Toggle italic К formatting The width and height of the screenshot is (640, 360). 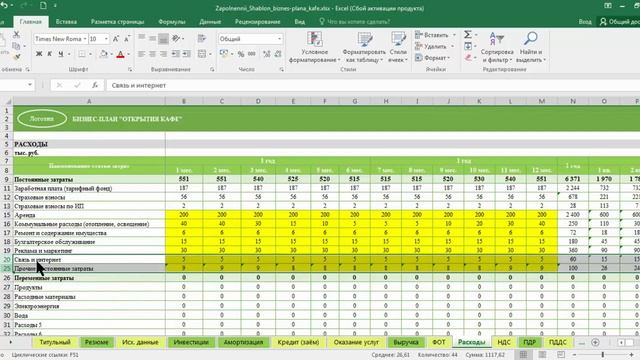49,54
